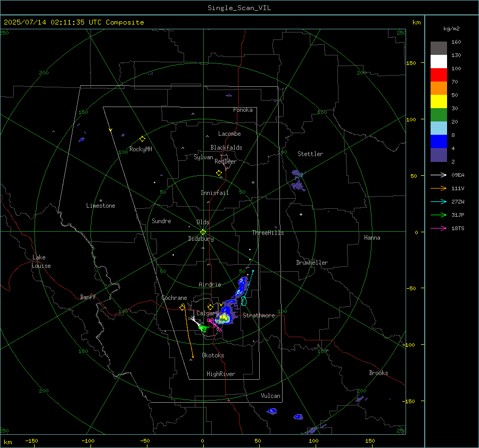Click the cyan 27ZW track arrow in legend
Screen dimensions: 479x448
click(439, 201)
